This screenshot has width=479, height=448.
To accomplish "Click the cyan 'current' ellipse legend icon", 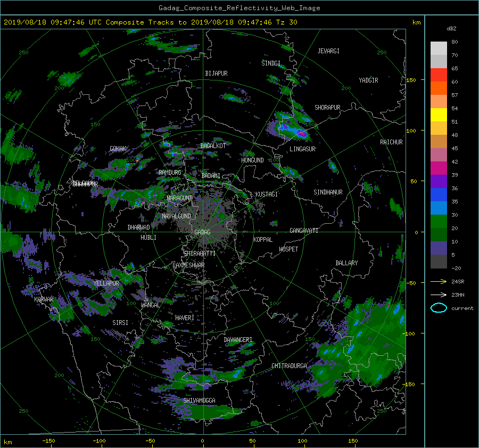I will pos(439,308).
